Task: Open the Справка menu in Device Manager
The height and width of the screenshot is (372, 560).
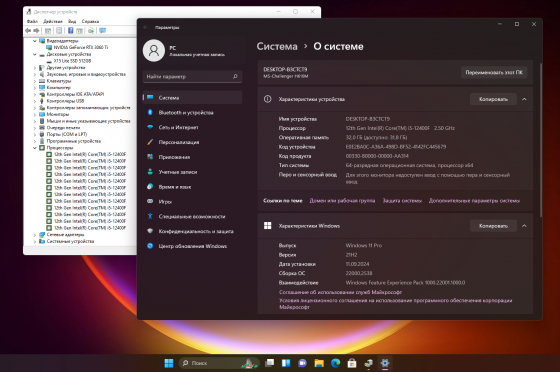Action: 90,21
